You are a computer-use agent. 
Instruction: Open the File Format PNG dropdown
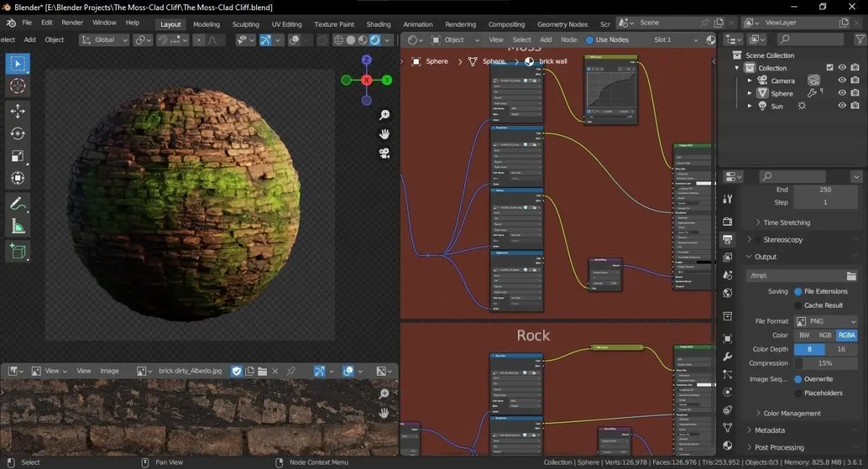pyautogui.click(x=825, y=321)
